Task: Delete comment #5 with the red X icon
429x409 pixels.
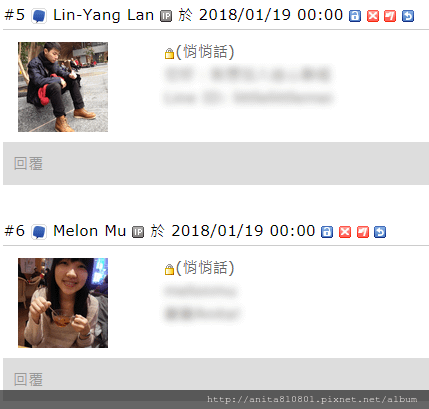Action: 373,16
